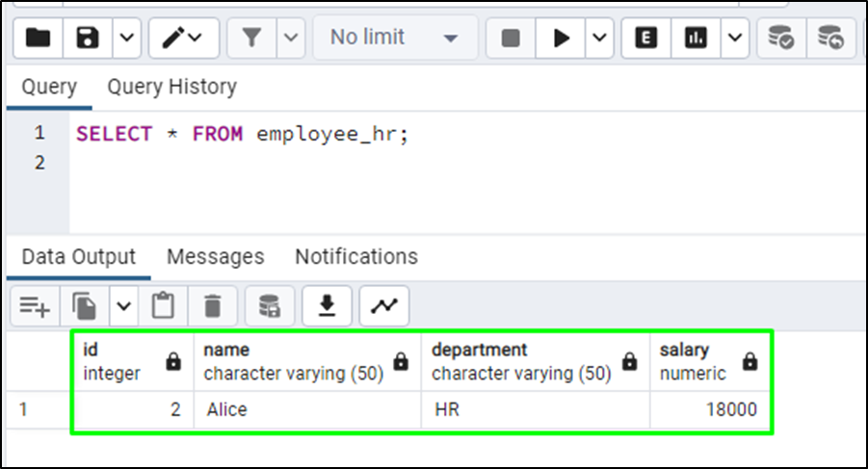The image size is (868, 469).
Task: Open the Messages tab
Action: [x=216, y=256]
